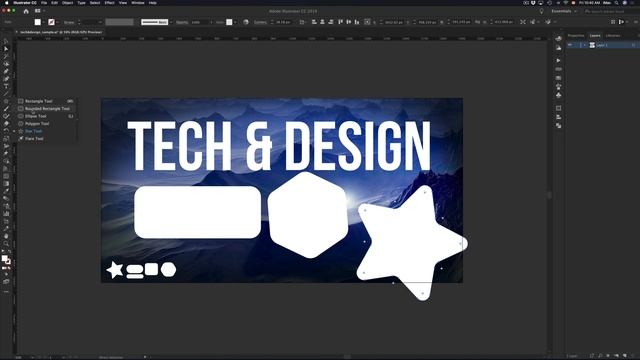
Task: Choose Ellipse Tool from flyout
Action: [46, 116]
